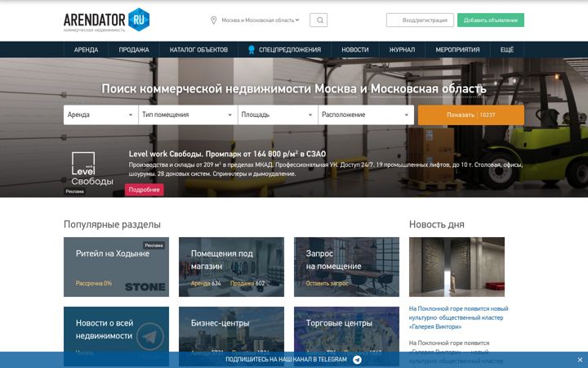Viewport: 588px width, 368px height.
Task: Click the Москва link in the search heading
Action: click(336, 89)
